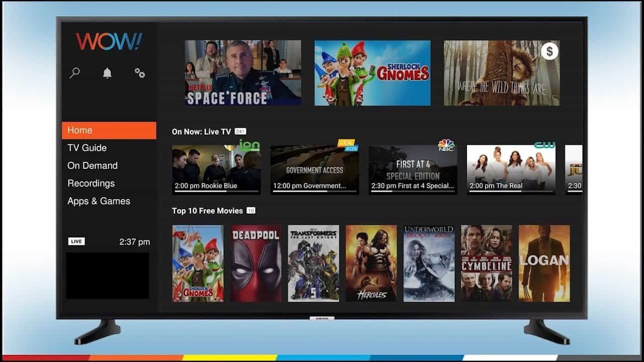Image resolution: width=644 pixels, height=362 pixels.
Task: Click "12:00 pm Government..." caption
Action: pos(309,186)
